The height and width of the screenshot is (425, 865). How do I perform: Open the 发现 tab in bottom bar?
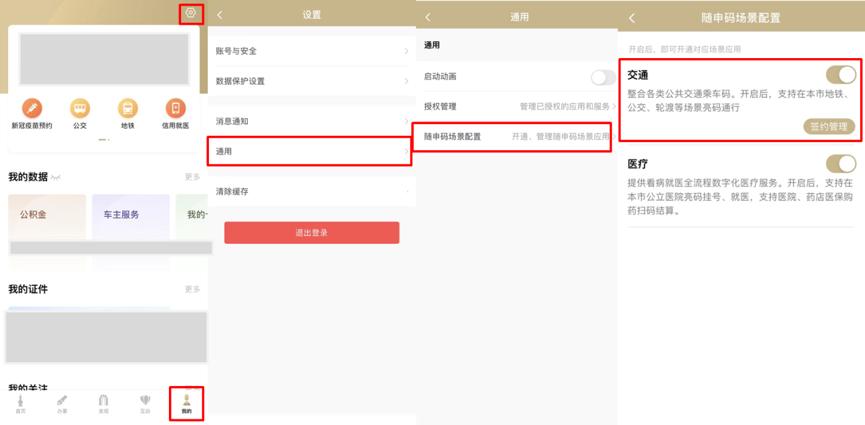[x=103, y=404]
